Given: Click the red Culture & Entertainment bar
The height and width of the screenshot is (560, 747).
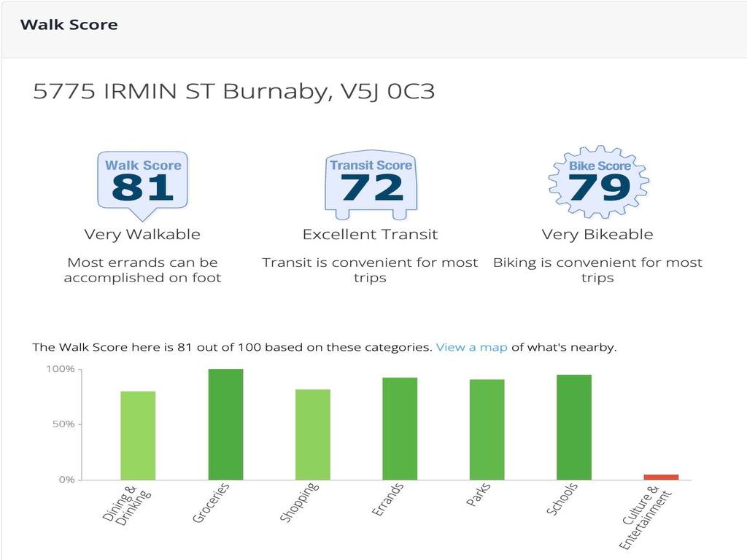Looking at the screenshot, I should point(661,477).
